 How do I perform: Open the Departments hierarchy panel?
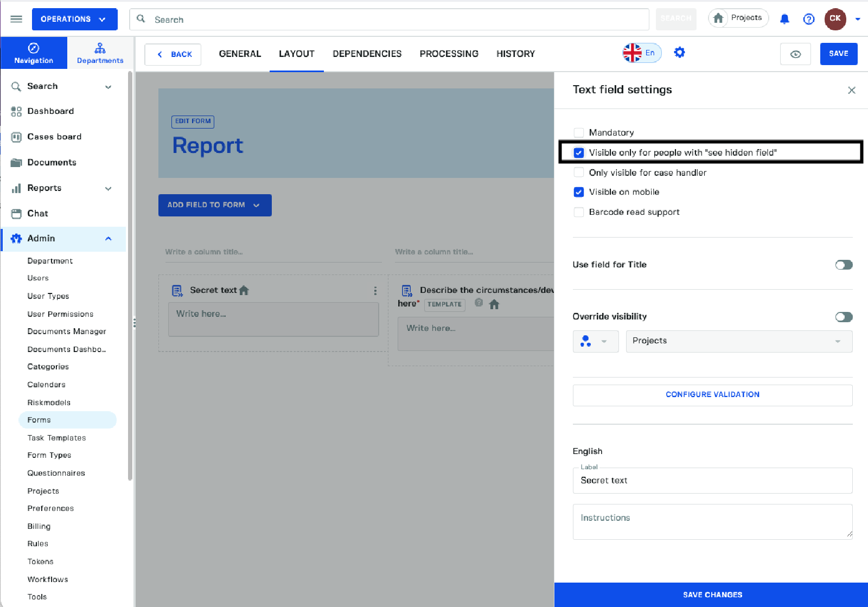tap(100, 53)
